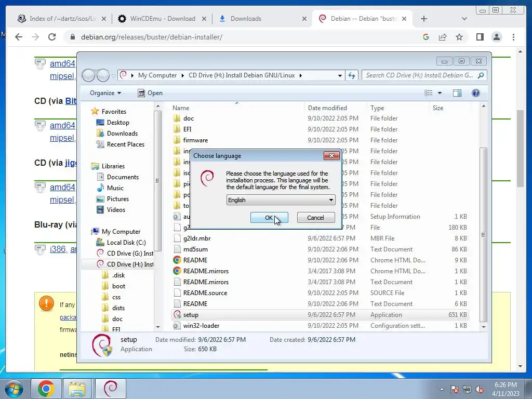Click the Google icon in address bar
Viewport: 532px width, 399px height.
[426, 37]
